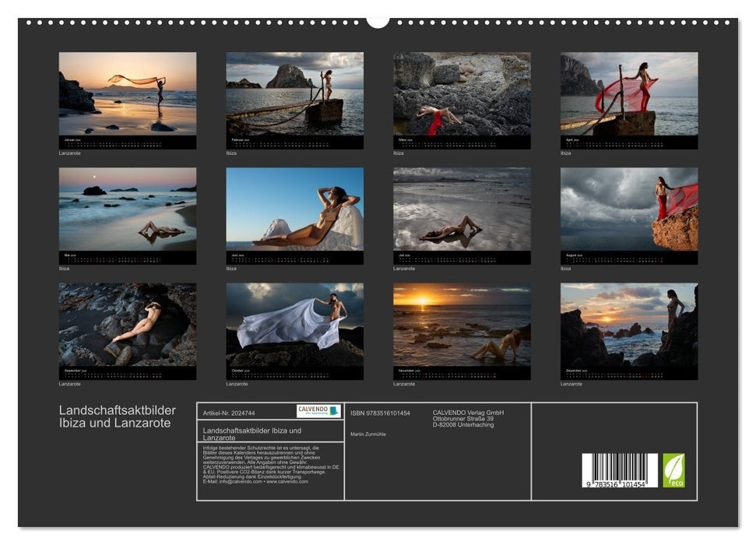The image size is (756, 545).
Task: Select the Artikel-Nr. 2024744 label
Action: click(229, 413)
